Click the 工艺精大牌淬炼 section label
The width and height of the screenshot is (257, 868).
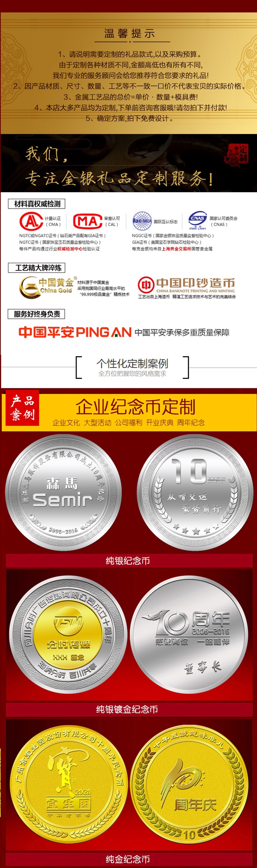tap(37, 268)
